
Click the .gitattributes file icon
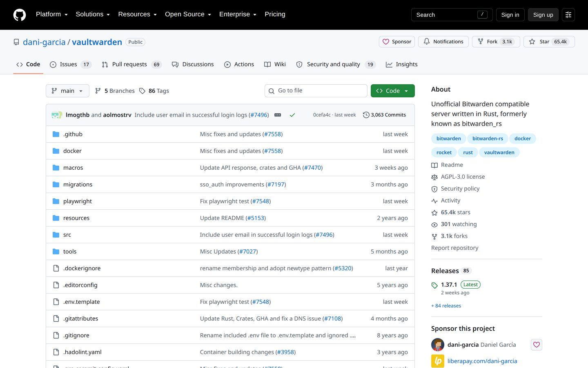click(56, 319)
